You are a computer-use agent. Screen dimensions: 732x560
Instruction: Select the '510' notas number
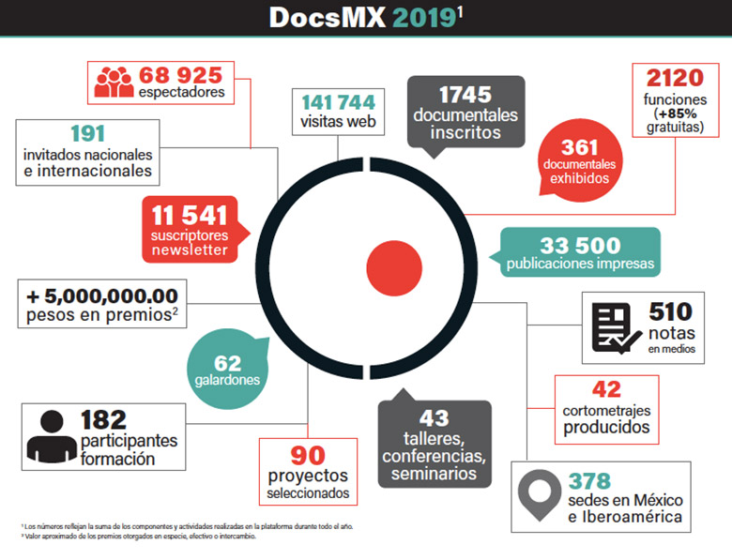click(670, 311)
